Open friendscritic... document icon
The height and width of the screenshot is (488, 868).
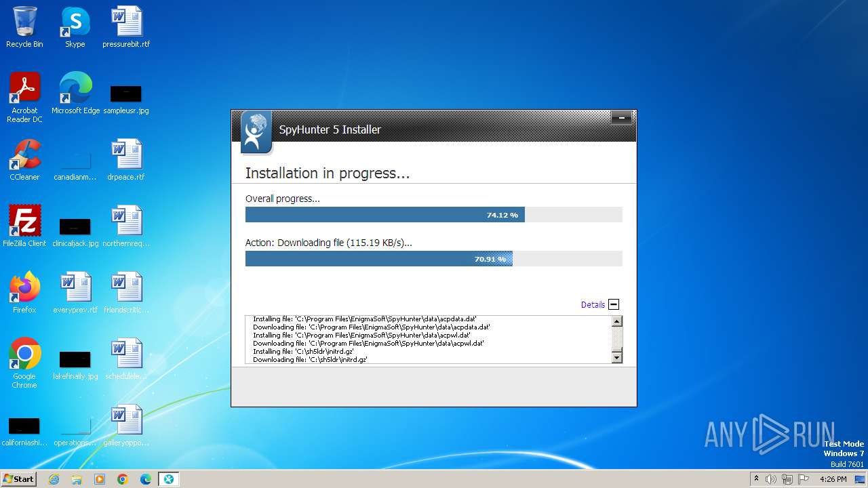coord(126,293)
